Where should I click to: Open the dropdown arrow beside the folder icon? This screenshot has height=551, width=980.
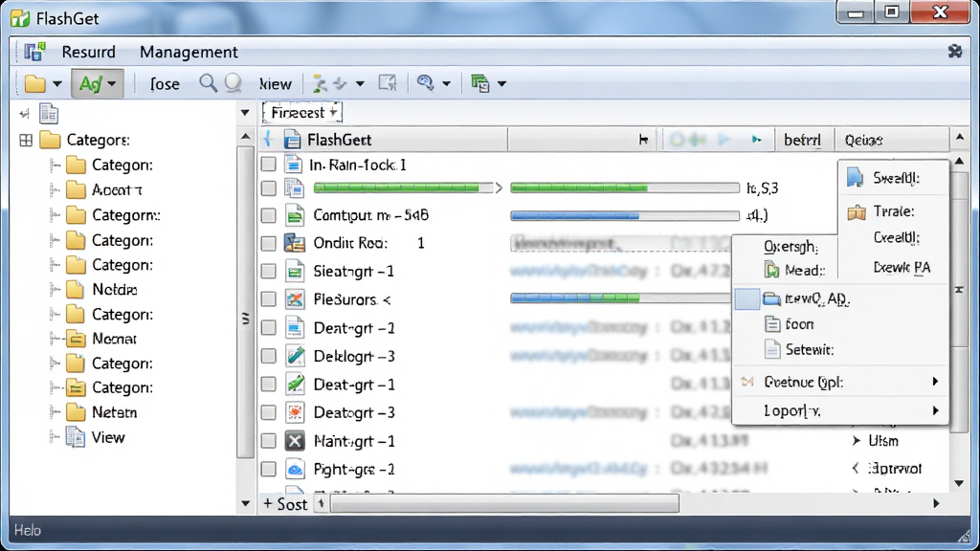[x=56, y=84]
